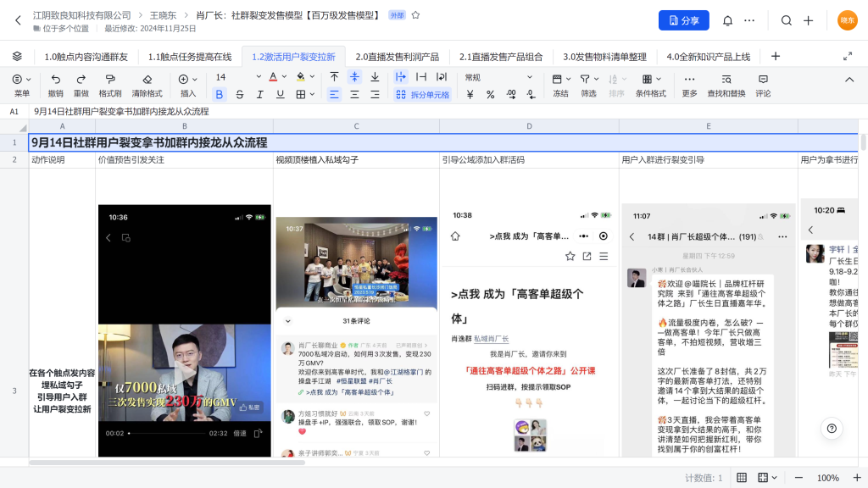Toggle bold formatting

[x=220, y=95]
